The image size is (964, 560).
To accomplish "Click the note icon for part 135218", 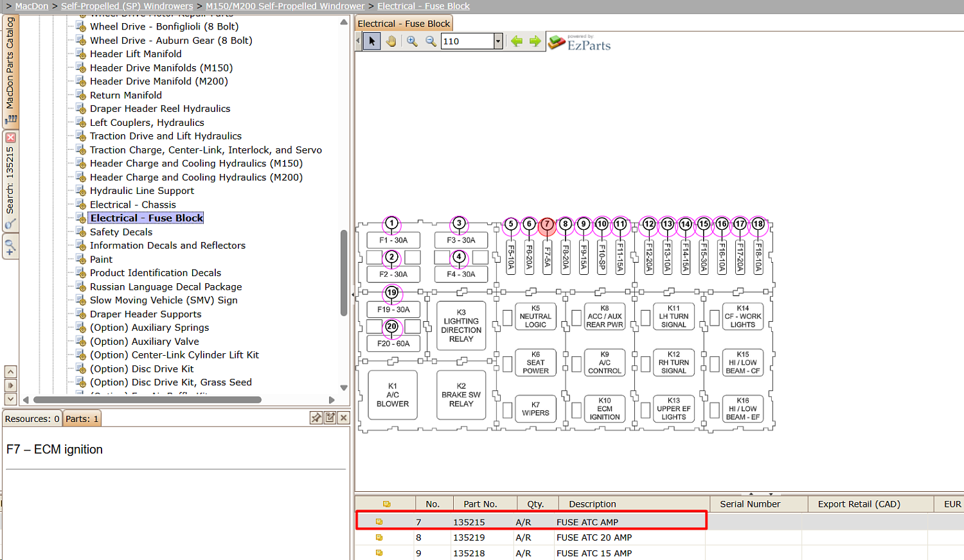I will coord(379,553).
